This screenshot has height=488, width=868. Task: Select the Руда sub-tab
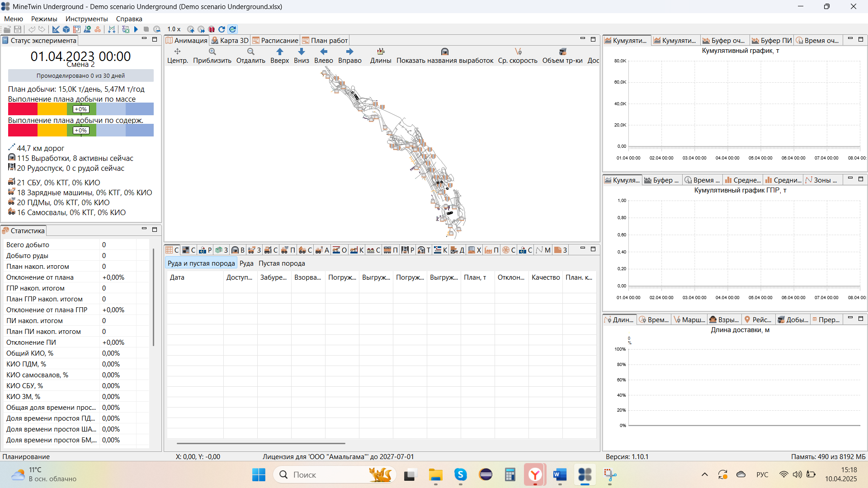pyautogui.click(x=246, y=263)
